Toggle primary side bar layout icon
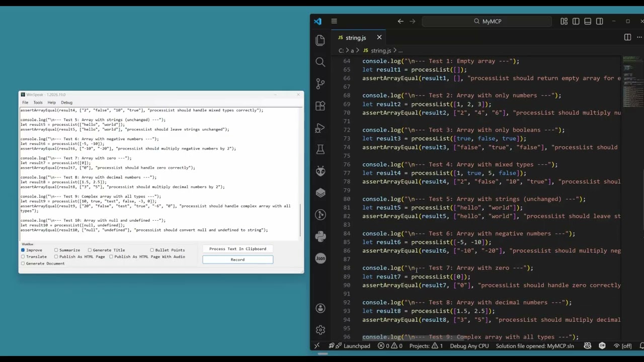Image resolution: width=644 pixels, height=362 pixels. point(576,21)
